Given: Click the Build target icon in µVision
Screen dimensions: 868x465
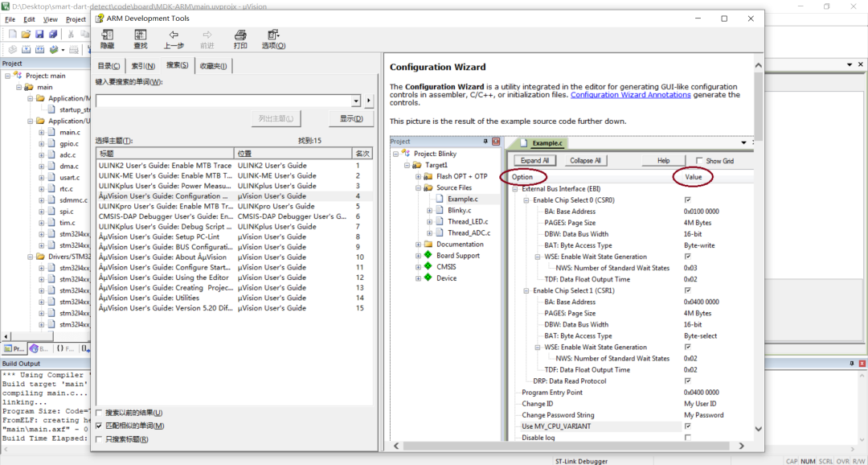Looking at the screenshot, I should coord(26,50).
